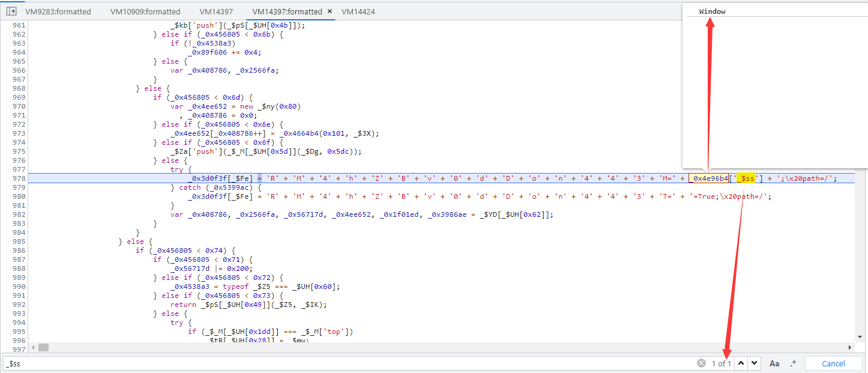Screen dimensions: 868x373
Task: Jump to next search match
Action: point(755,363)
